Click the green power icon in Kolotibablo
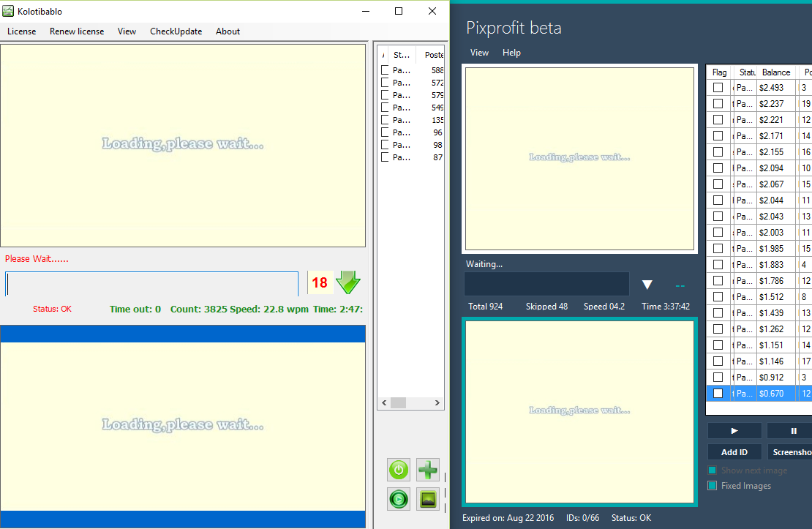 [399, 470]
